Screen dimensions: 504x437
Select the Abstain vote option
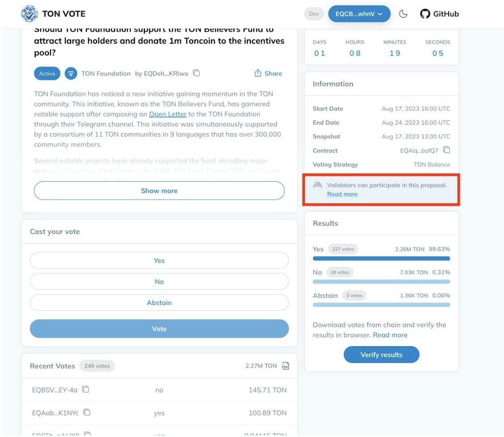pos(159,303)
